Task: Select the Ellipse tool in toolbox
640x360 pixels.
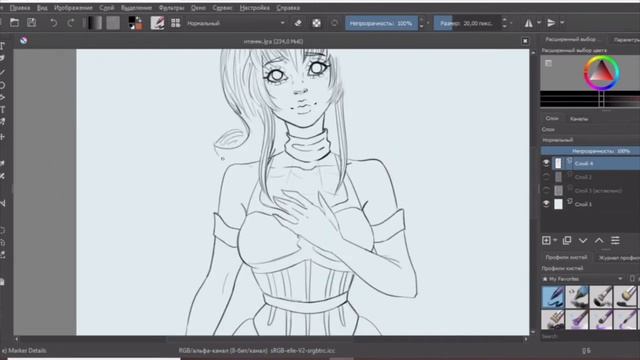Action: coord(2,85)
